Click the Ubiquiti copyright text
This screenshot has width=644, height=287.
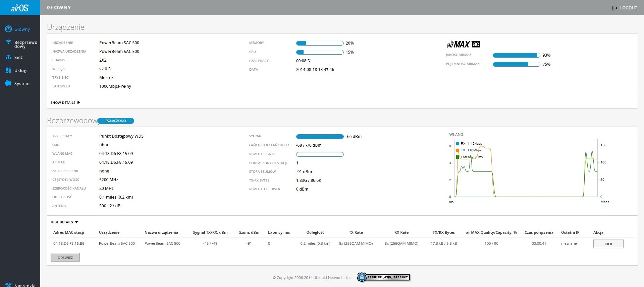312,278
